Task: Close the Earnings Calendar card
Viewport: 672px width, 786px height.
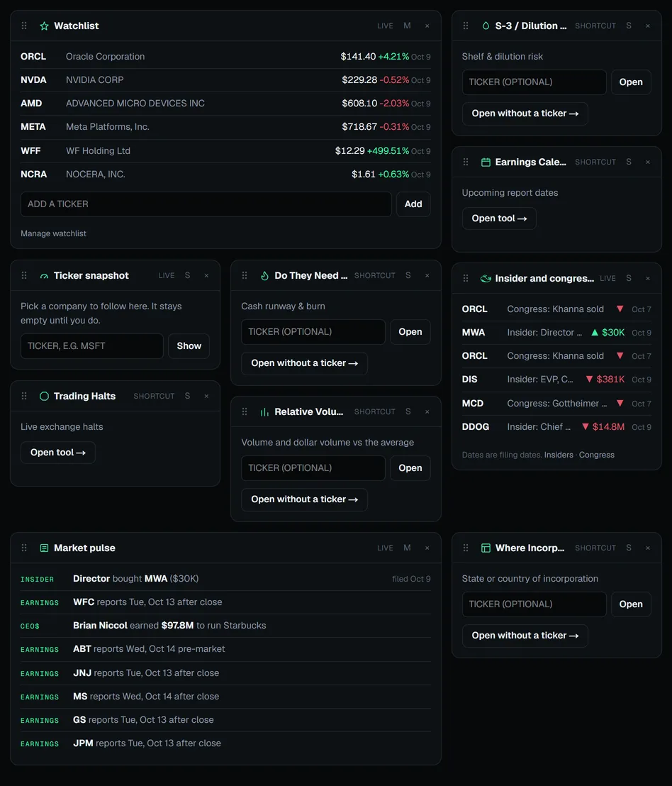Action: [x=647, y=162]
